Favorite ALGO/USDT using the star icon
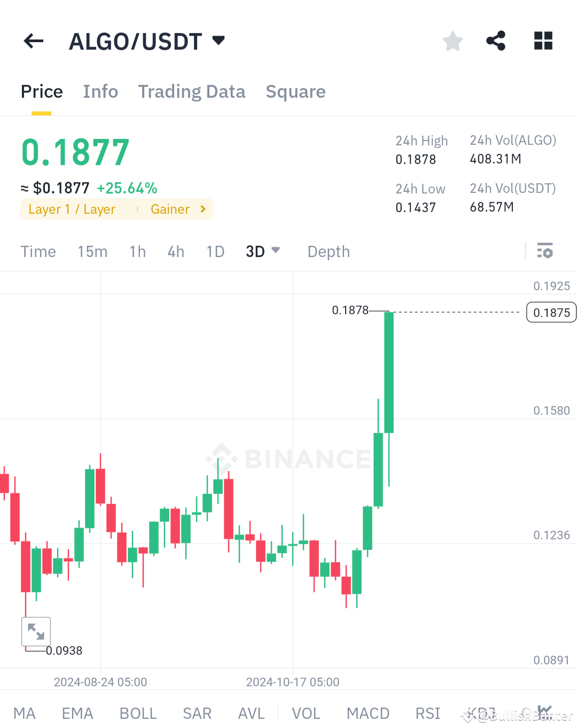The image size is (577, 728). [x=453, y=41]
